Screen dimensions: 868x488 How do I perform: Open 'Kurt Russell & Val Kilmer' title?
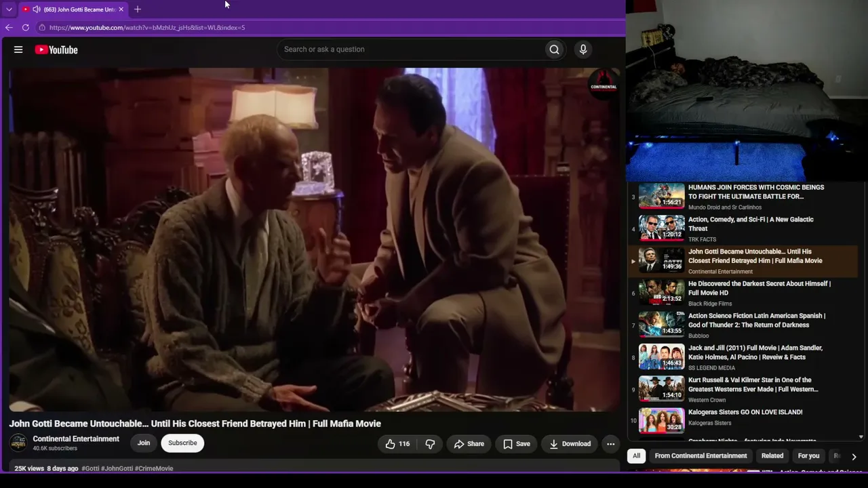pos(753,385)
